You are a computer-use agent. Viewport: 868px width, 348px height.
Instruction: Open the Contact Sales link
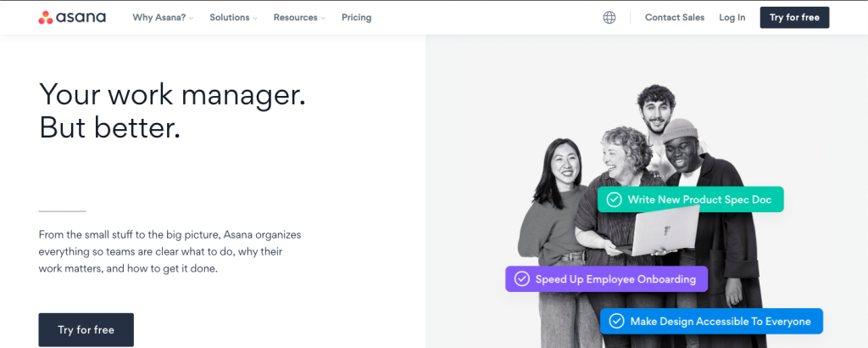[x=675, y=18]
